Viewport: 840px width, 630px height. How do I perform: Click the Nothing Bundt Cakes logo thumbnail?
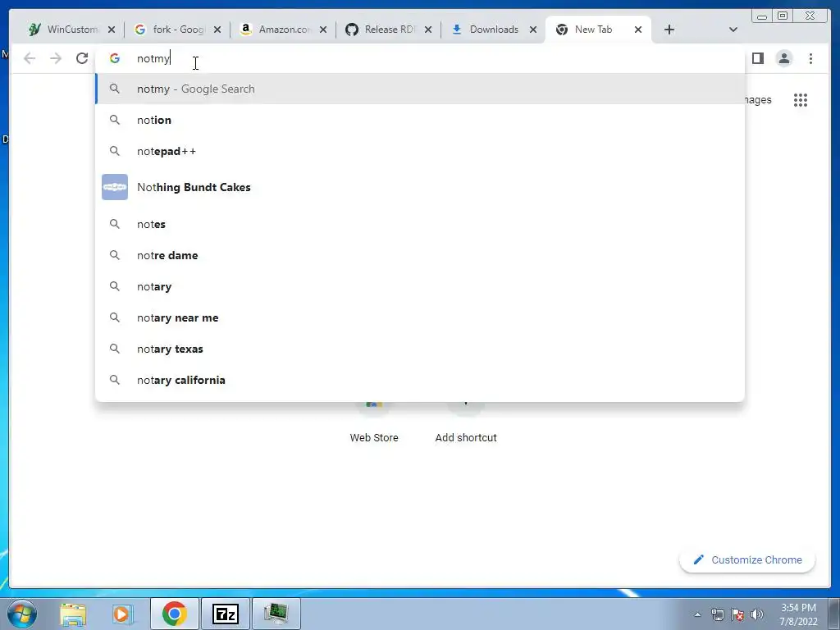[x=115, y=187]
